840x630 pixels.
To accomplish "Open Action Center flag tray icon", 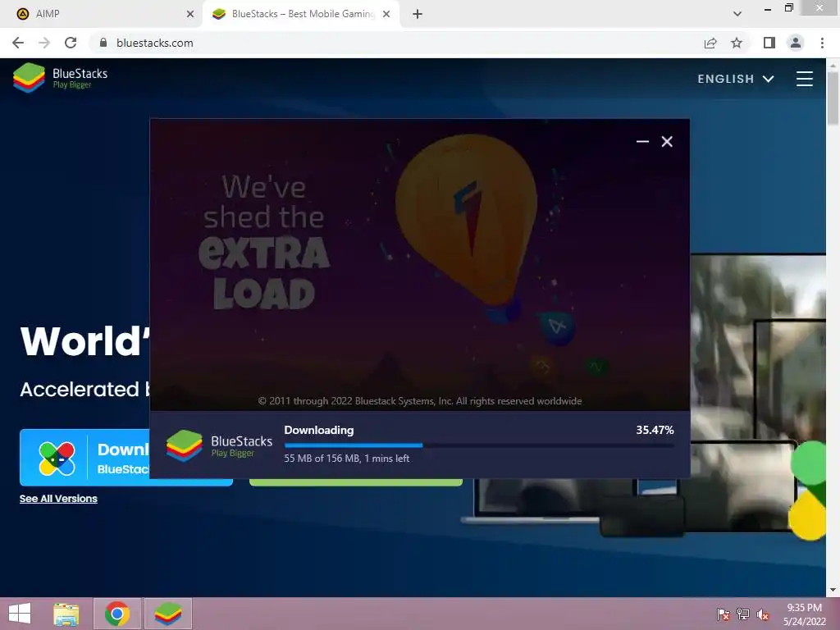I will (724, 614).
